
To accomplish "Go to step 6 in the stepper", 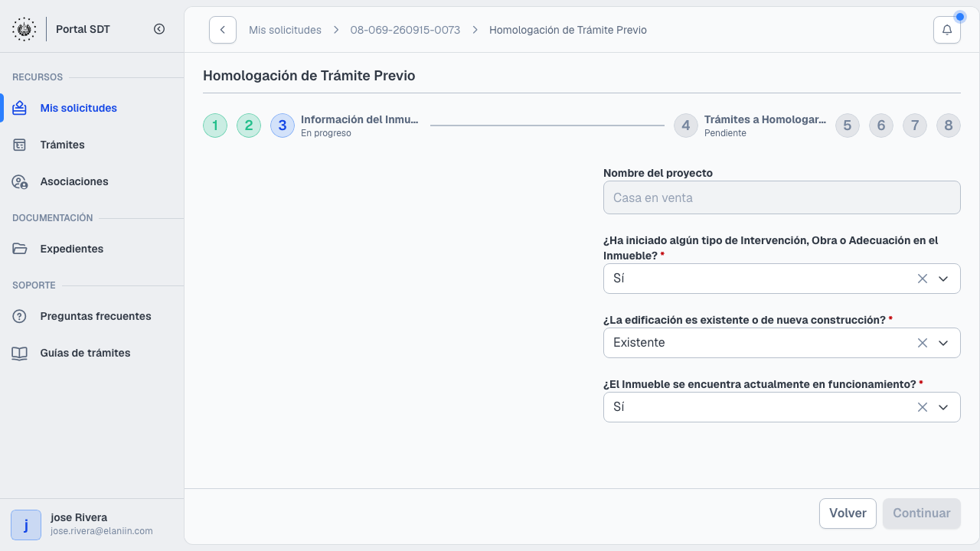I will point(881,126).
